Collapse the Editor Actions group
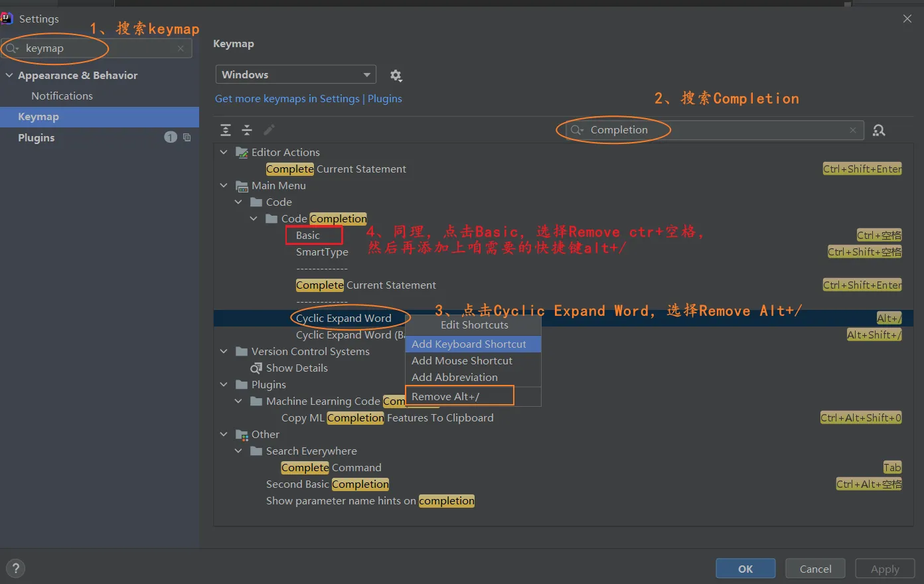 coord(224,153)
